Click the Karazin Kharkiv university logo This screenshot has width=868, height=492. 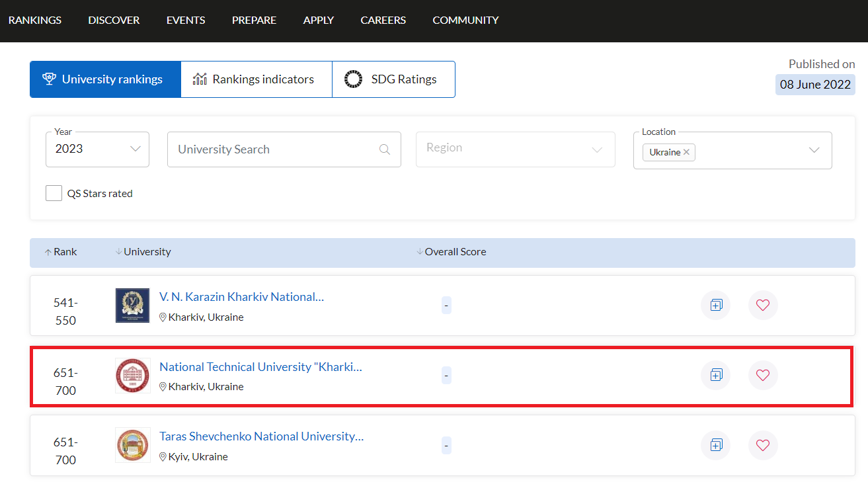pyautogui.click(x=132, y=306)
